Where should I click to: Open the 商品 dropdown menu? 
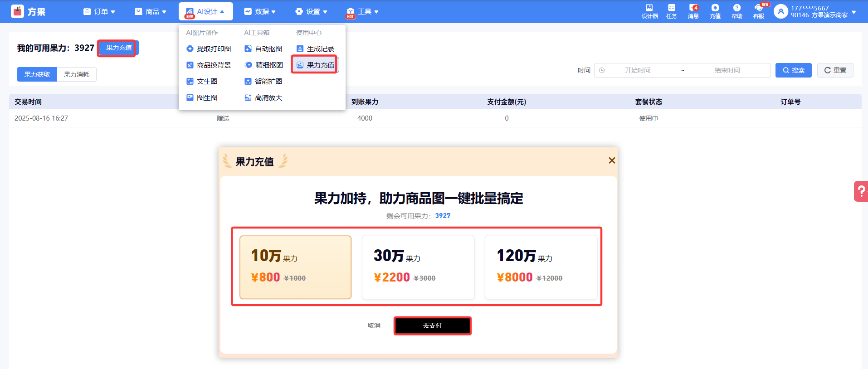coord(151,11)
